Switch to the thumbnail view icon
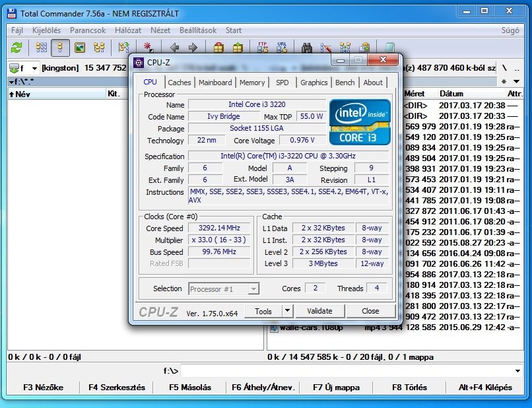This screenshot has width=532, height=408. [80, 48]
